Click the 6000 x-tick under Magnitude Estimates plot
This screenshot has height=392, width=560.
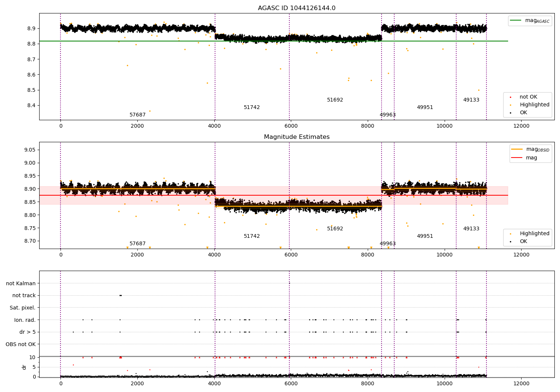(x=291, y=255)
